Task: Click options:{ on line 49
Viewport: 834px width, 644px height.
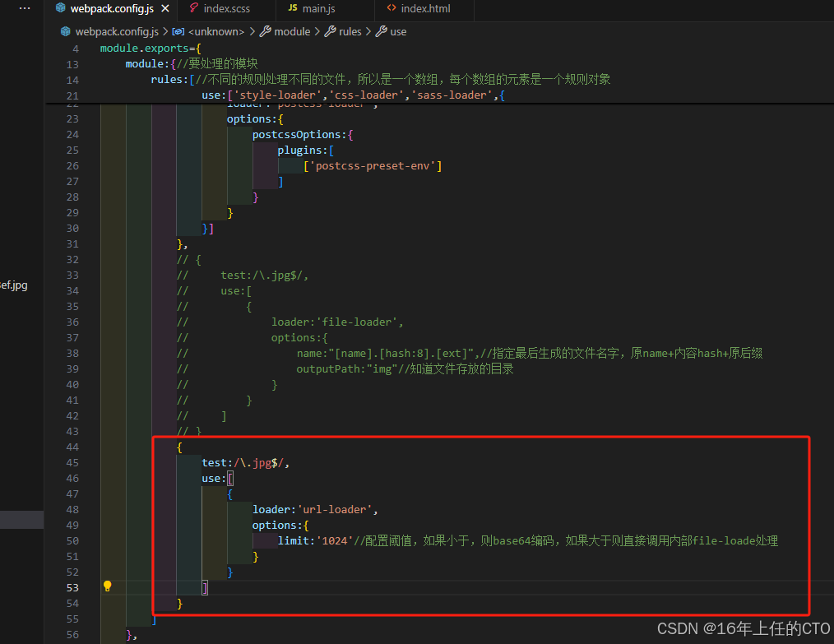Action: click(x=280, y=526)
